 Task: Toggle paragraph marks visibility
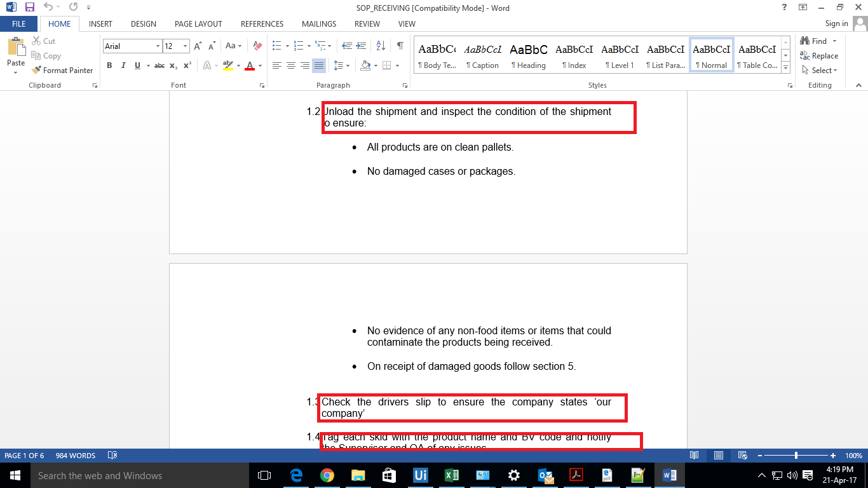pos(400,45)
